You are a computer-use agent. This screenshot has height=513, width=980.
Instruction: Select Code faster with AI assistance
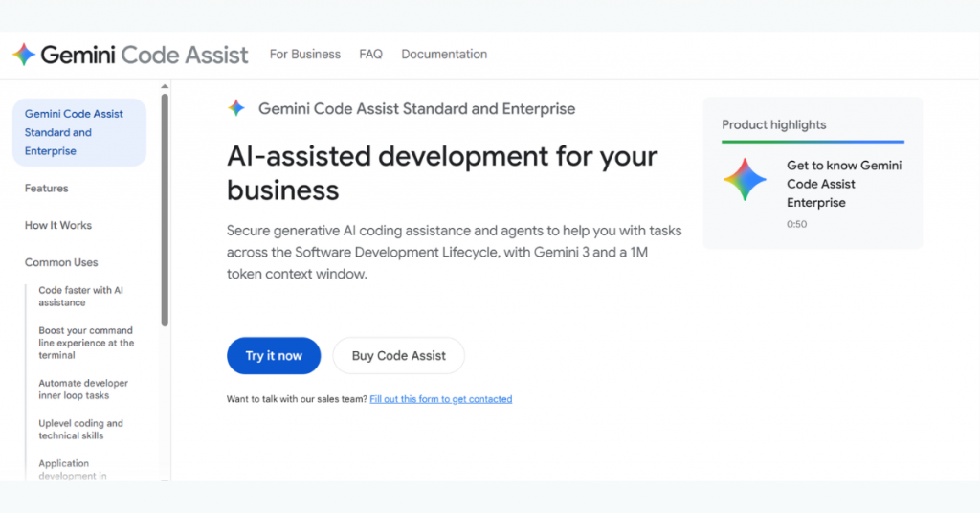click(x=80, y=296)
